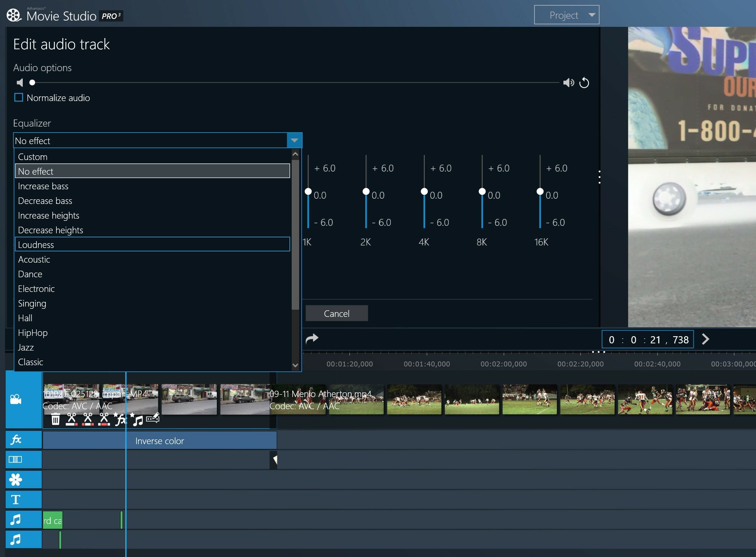Click the loud speaker volume icon
This screenshot has height=557, width=756.
click(568, 83)
